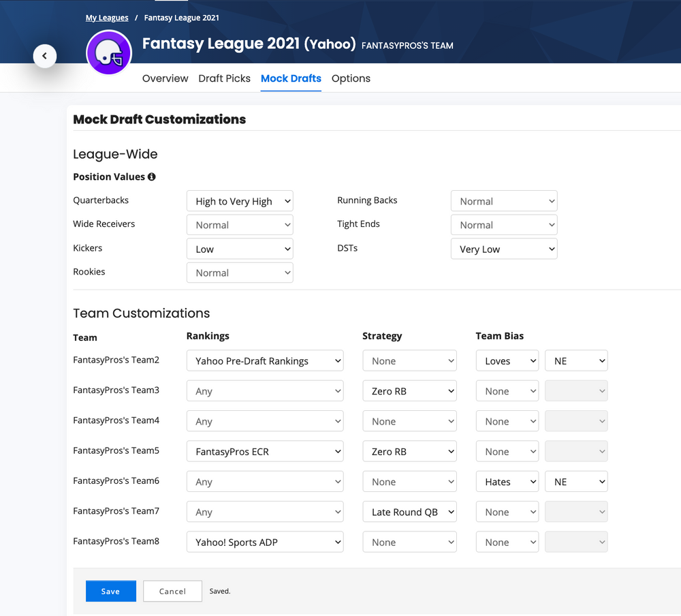The height and width of the screenshot is (616, 681).
Task: Open Team3's Zero RB strategy dropdown
Action: point(409,390)
